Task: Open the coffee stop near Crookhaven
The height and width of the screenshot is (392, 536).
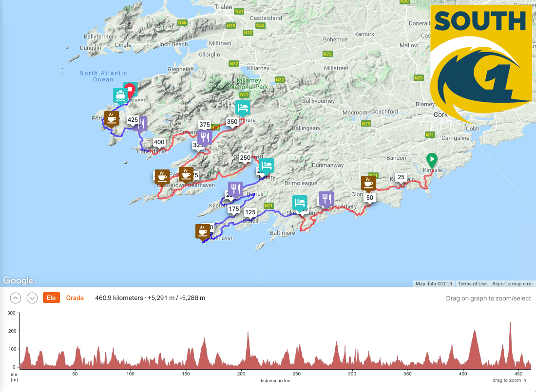Action: (x=203, y=231)
